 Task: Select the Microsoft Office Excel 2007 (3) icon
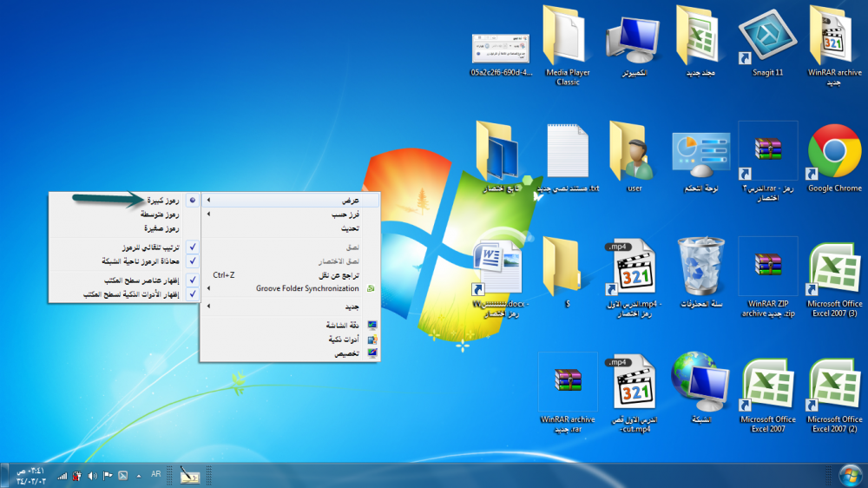pyautogui.click(x=834, y=270)
